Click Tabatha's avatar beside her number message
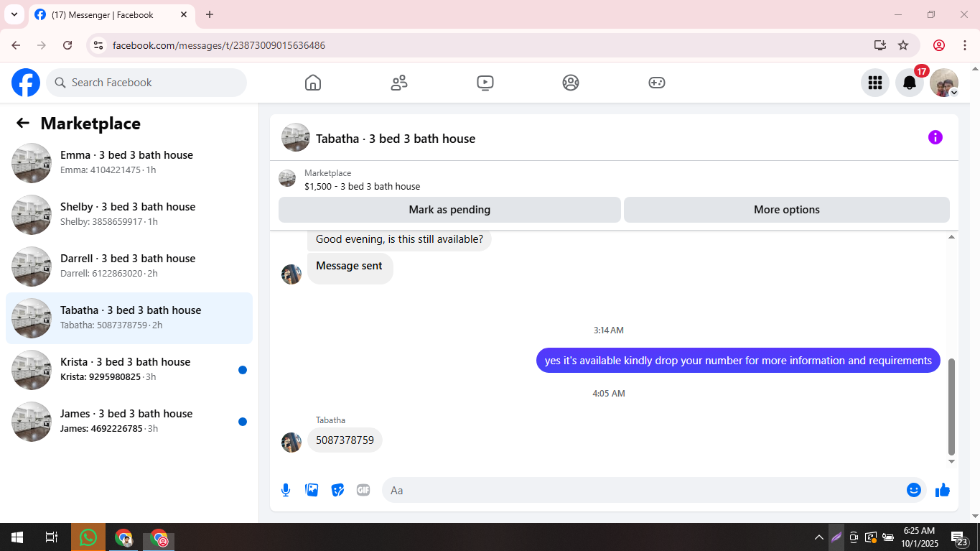The height and width of the screenshot is (551, 980). click(291, 443)
